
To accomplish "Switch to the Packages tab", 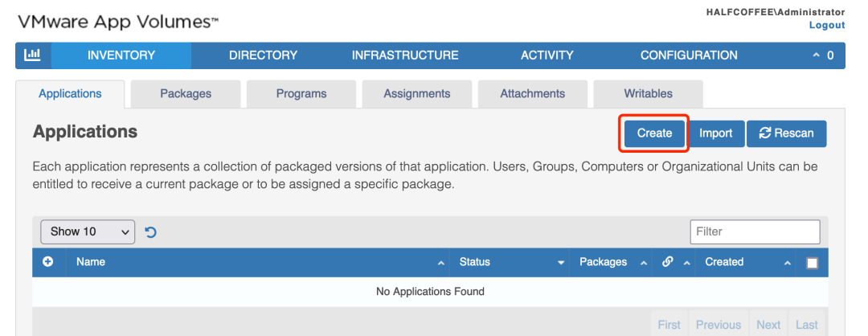I will 186,93.
